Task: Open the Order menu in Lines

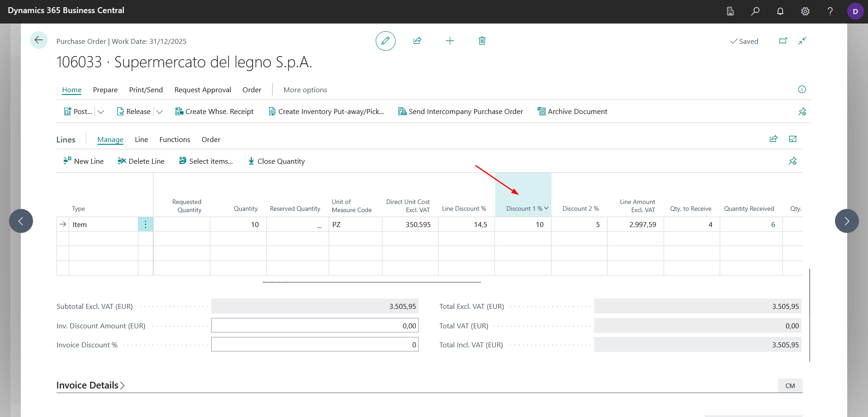Action: 211,140
